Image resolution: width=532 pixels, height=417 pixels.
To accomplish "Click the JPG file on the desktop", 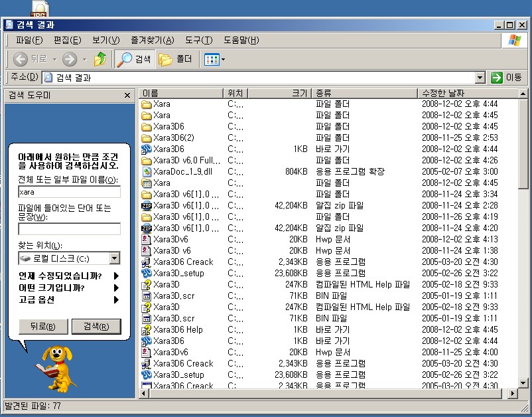I will (40, 9).
